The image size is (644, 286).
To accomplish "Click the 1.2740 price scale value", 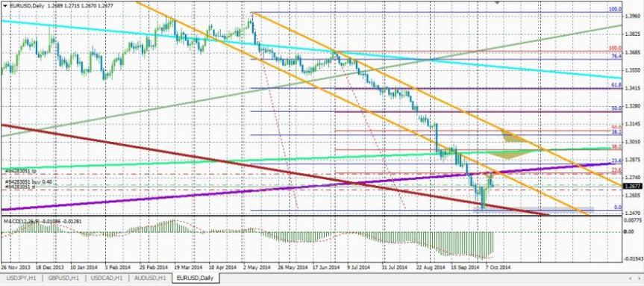I will (x=633, y=177).
